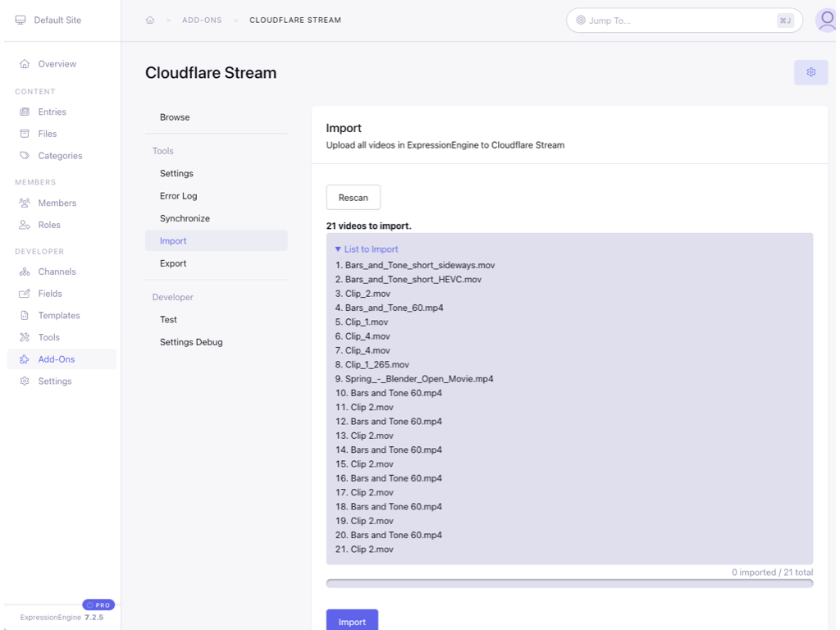Click the Tools wrench icon in the sidebar

pyautogui.click(x=25, y=337)
